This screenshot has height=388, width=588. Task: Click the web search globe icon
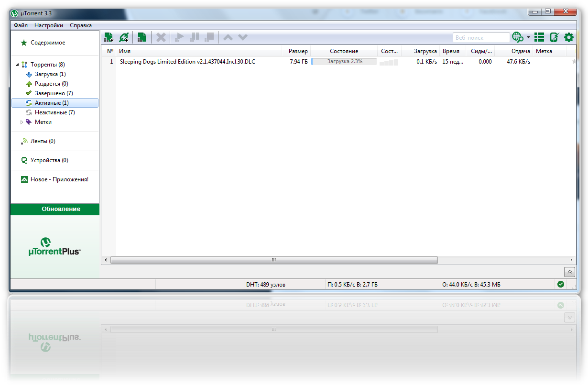[x=517, y=37]
